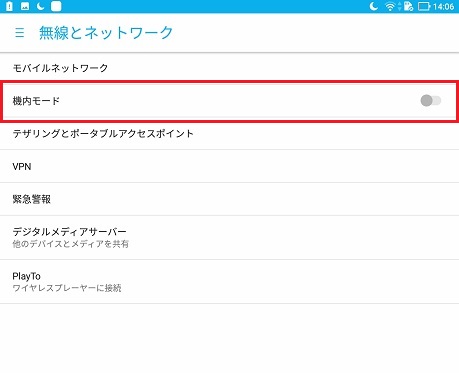This screenshot has height=373, width=459.
Task: Open the hamburger navigation menu
Action: point(19,33)
